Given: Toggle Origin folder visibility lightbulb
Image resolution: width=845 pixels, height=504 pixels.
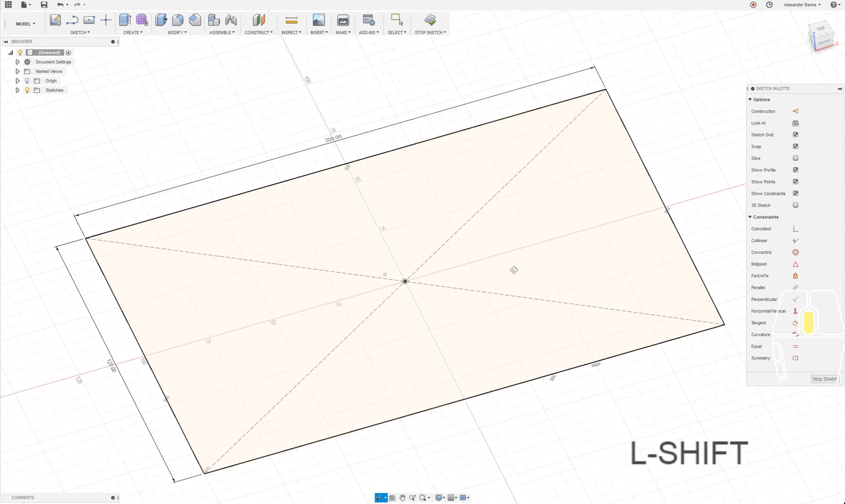Looking at the screenshot, I should coord(27,81).
